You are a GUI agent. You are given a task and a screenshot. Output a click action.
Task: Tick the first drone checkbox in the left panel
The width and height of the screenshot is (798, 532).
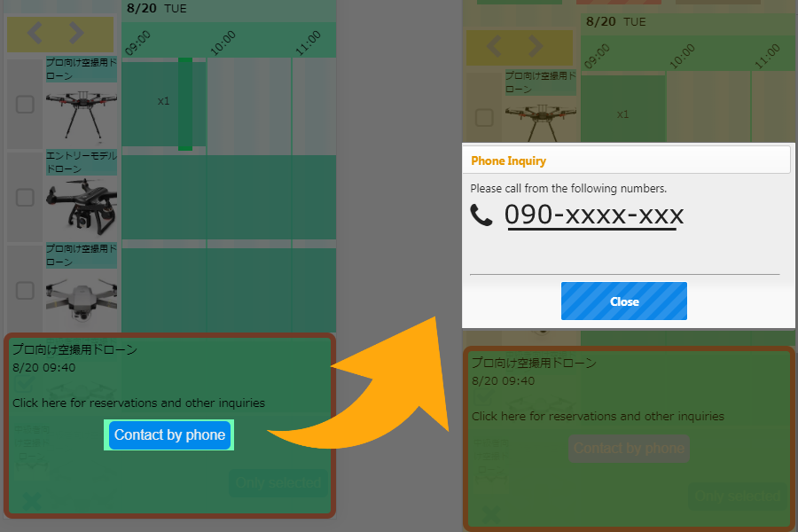pyautogui.click(x=25, y=105)
